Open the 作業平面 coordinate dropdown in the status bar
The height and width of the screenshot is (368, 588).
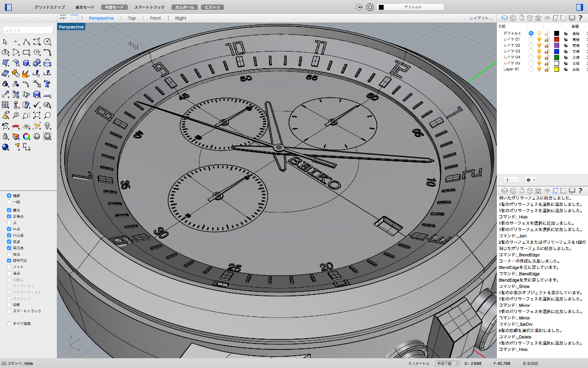[x=447, y=364]
